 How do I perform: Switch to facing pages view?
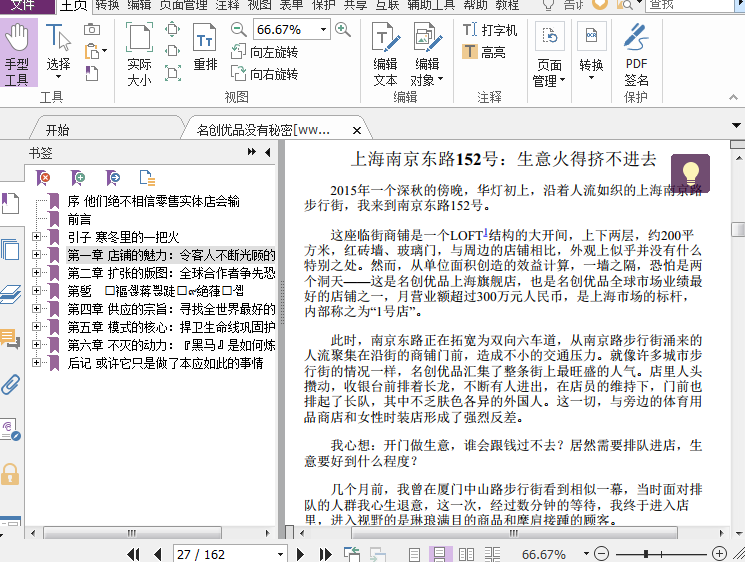click(x=466, y=554)
